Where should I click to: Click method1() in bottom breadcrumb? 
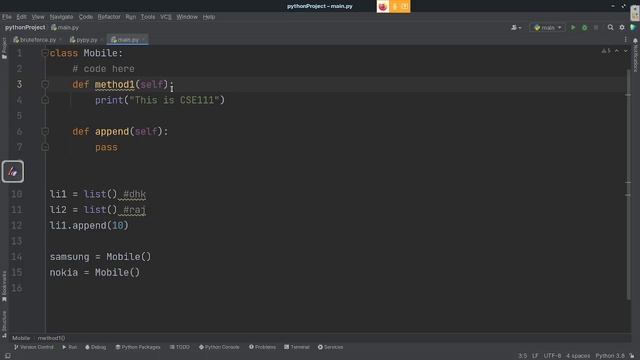click(51, 338)
